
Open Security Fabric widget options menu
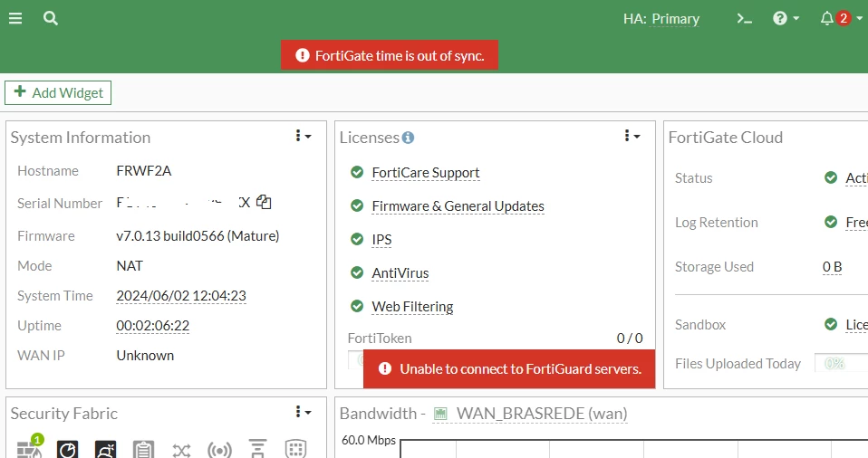click(303, 412)
